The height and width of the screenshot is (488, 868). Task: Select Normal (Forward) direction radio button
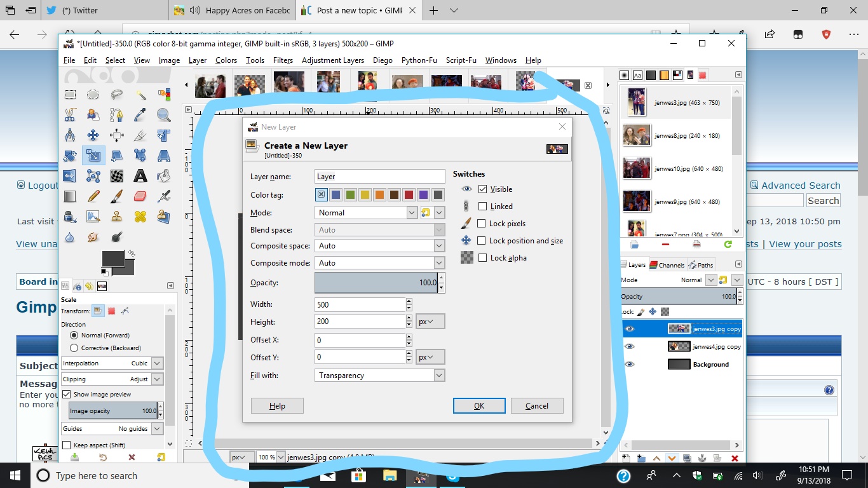tap(74, 335)
